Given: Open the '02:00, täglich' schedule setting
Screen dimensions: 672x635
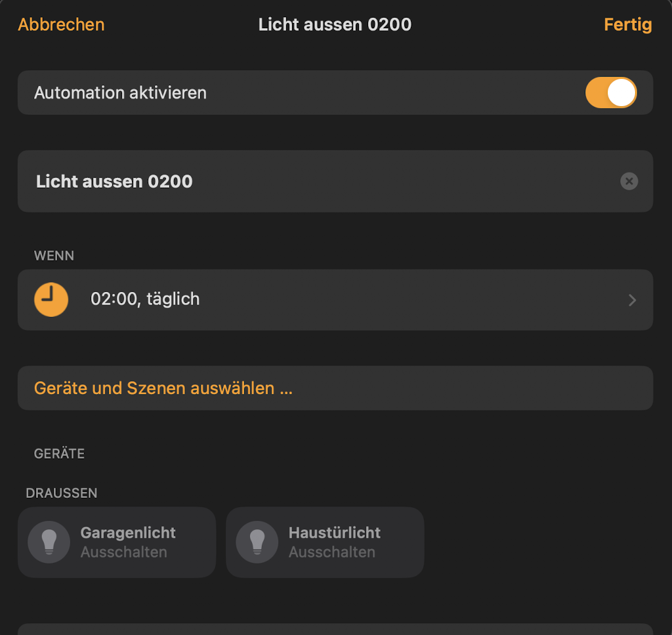Looking at the screenshot, I should pyautogui.click(x=145, y=299).
